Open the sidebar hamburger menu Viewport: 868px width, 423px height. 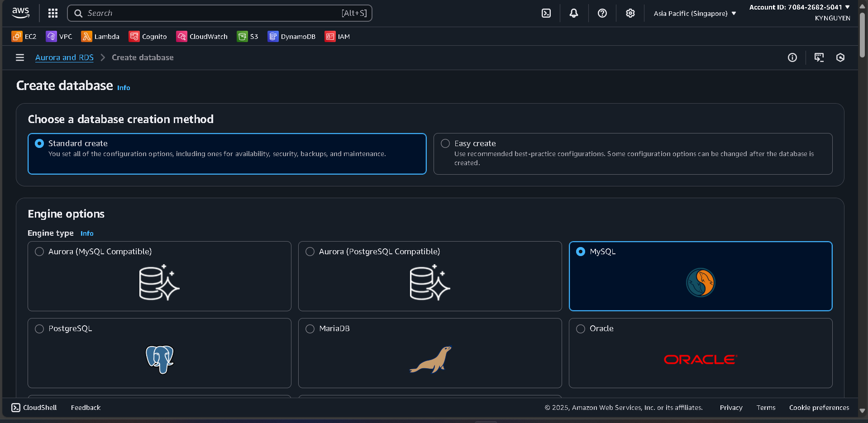pos(19,57)
